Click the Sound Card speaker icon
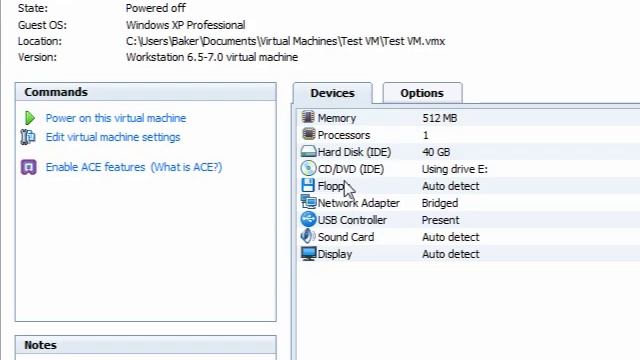Screen dimensions: 640x360 click(x=307, y=236)
